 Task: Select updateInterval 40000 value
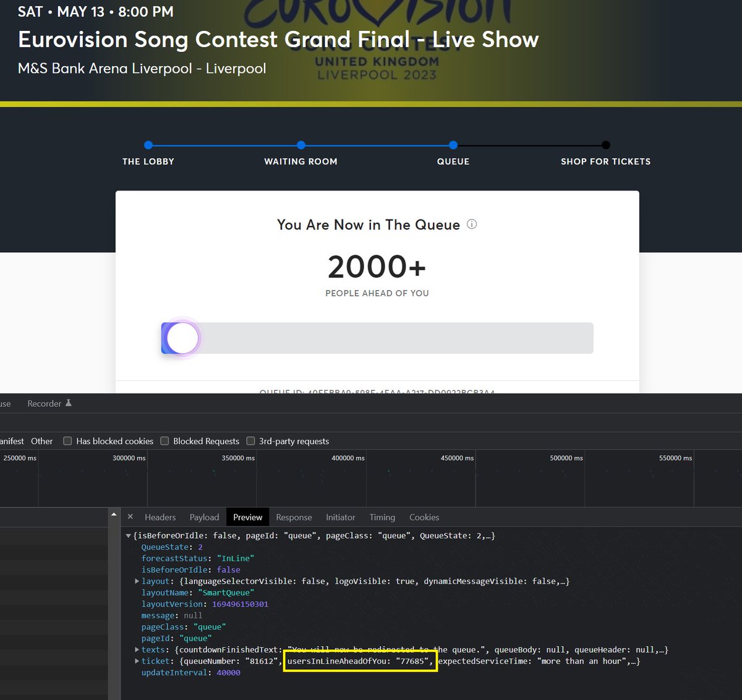point(228,673)
